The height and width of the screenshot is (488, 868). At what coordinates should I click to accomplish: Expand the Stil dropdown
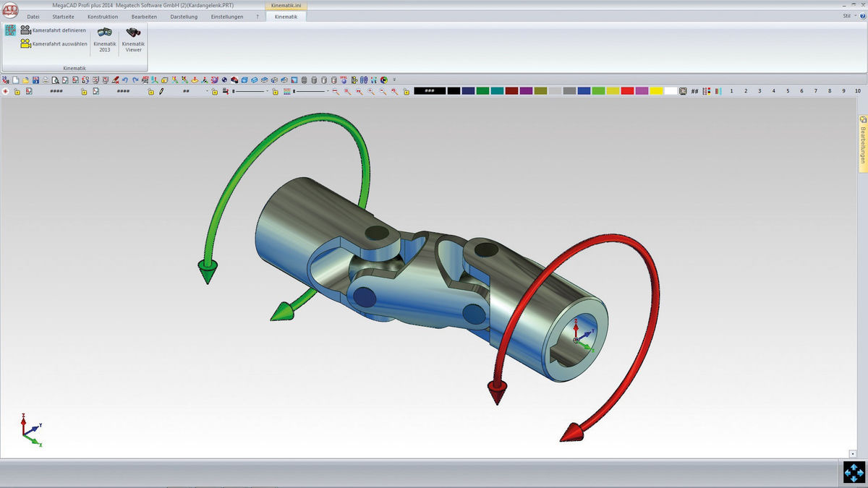pos(849,16)
